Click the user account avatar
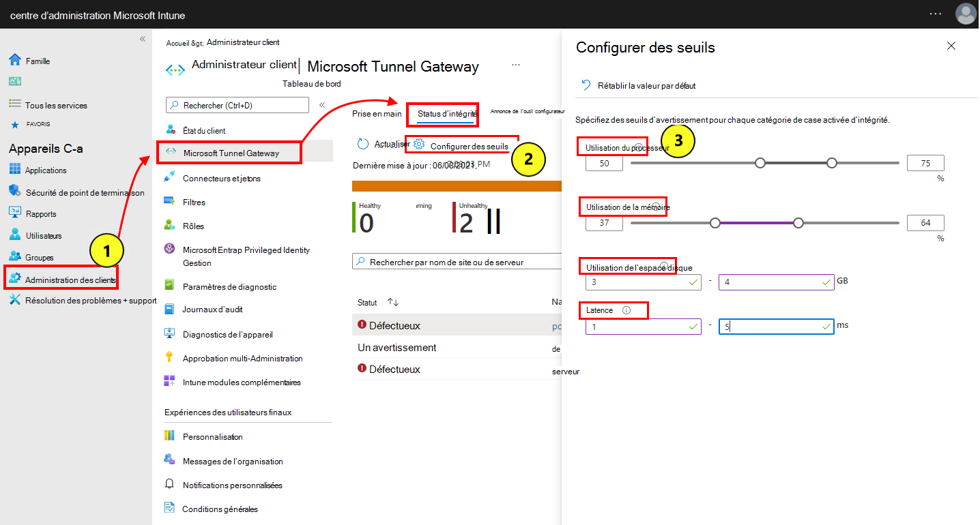The image size is (980, 525). pyautogui.click(x=966, y=14)
